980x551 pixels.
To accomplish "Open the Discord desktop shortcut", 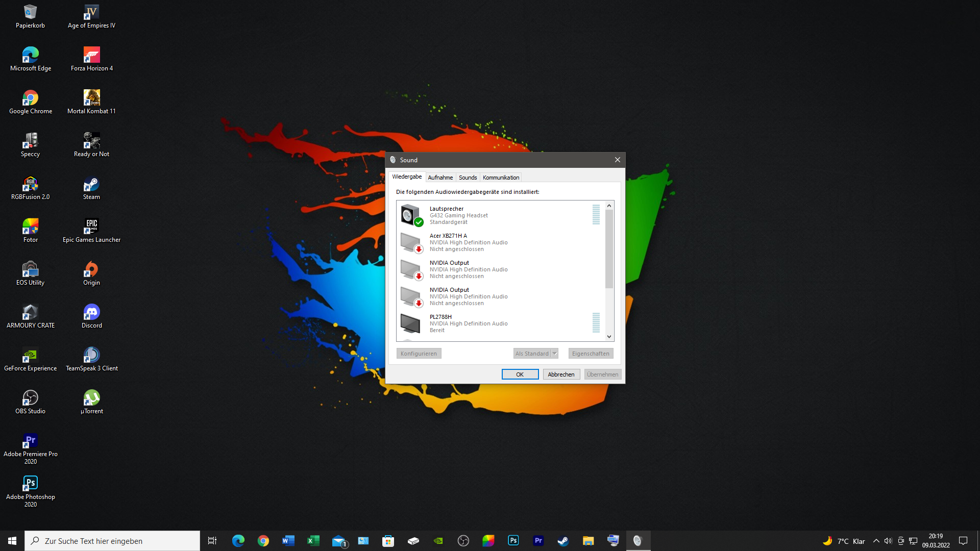I will (91, 316).
